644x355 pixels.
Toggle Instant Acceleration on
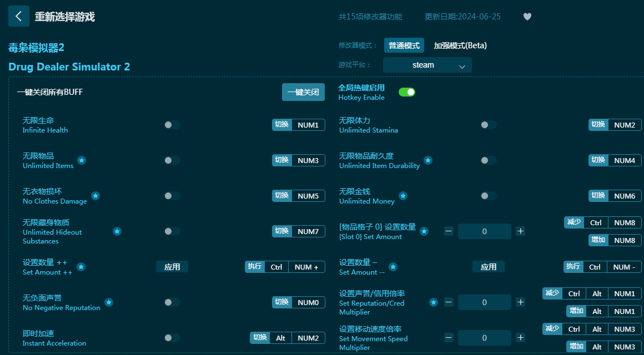[x=172, y=338]
